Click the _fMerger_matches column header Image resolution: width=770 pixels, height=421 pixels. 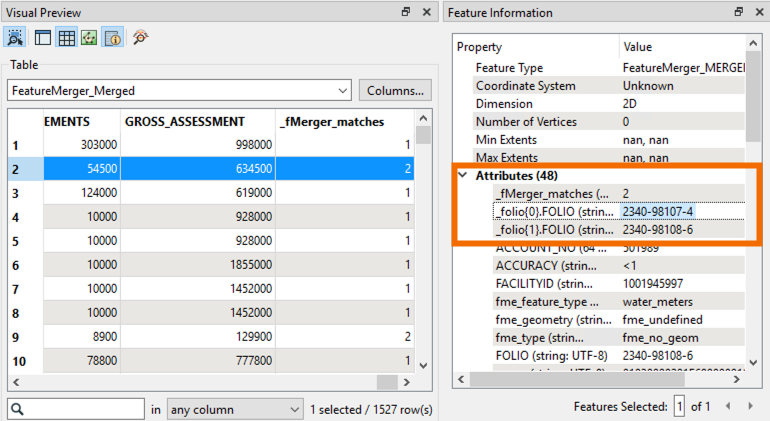tap(332, 121)
